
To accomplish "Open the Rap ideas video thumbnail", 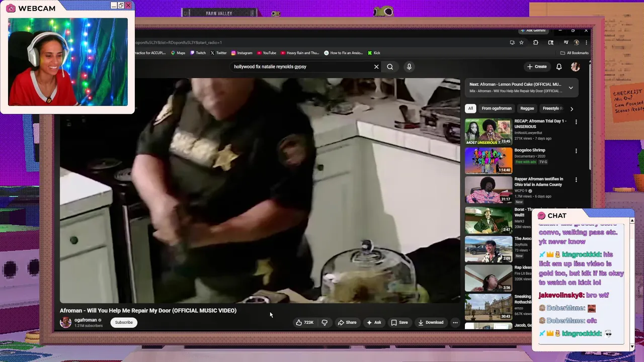I will (x=488, y=278).
